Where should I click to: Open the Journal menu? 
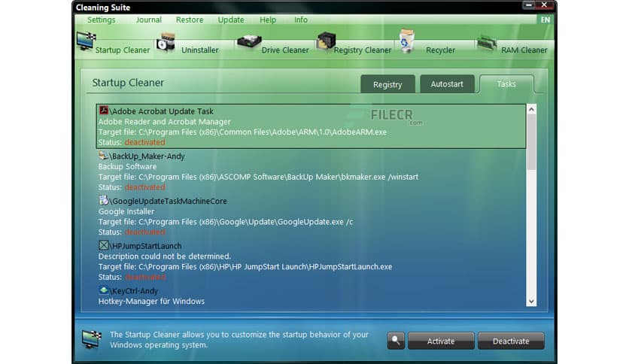(x=148, y=20)
